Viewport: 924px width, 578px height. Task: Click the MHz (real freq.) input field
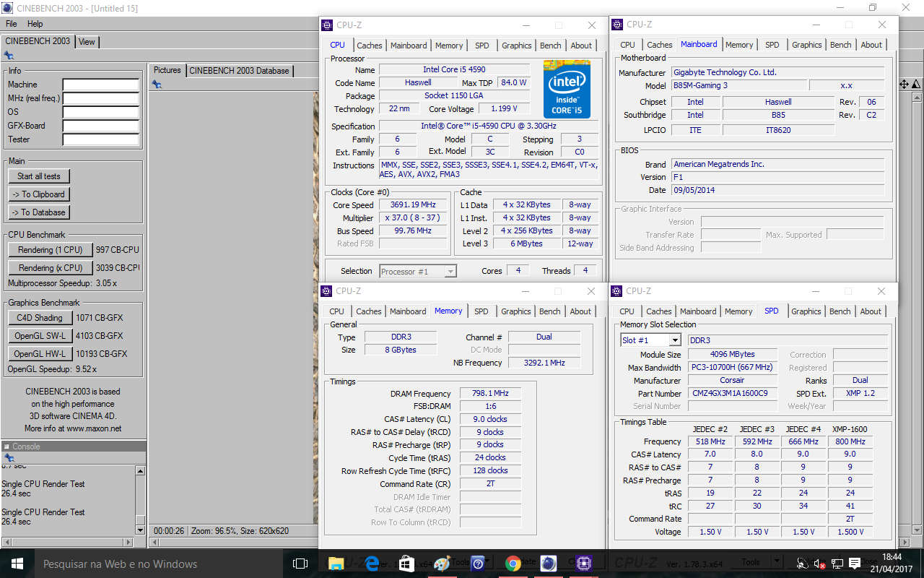(100, 98)
